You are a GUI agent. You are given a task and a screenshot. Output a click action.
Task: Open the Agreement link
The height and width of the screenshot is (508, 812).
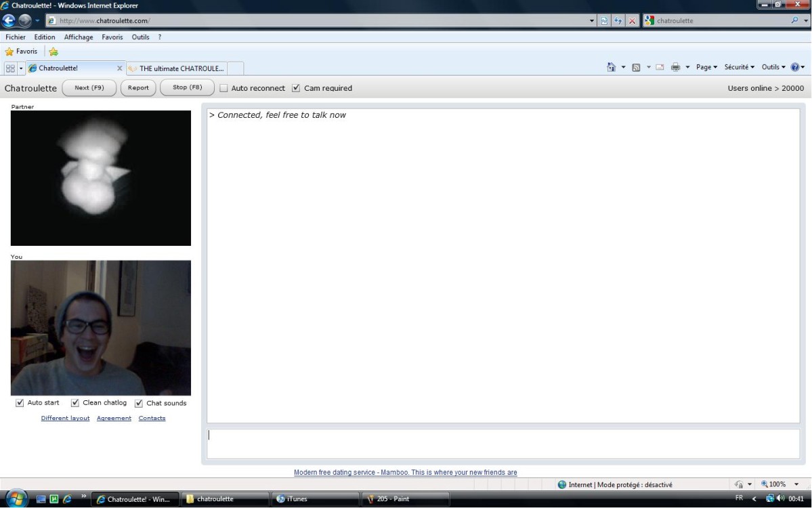[114, 419]
